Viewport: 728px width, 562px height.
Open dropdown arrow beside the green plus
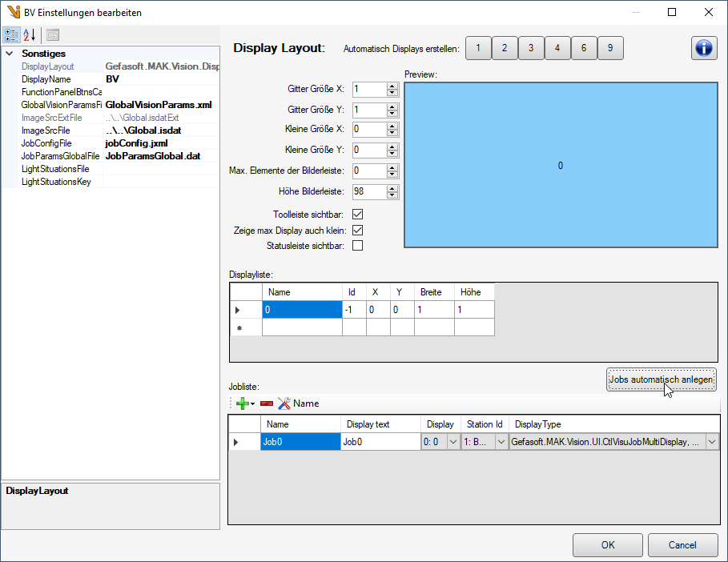click(252, 403)
